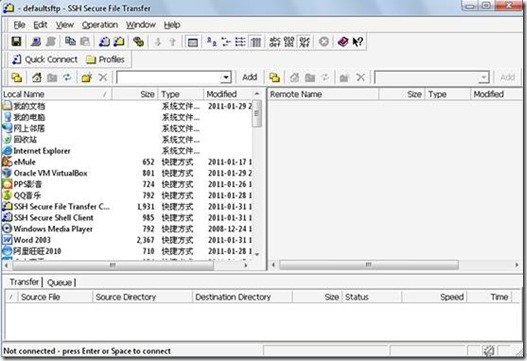Click the Find icon in toolbar
The width and height of the screenshot is (527, 361).
(138, 42)
